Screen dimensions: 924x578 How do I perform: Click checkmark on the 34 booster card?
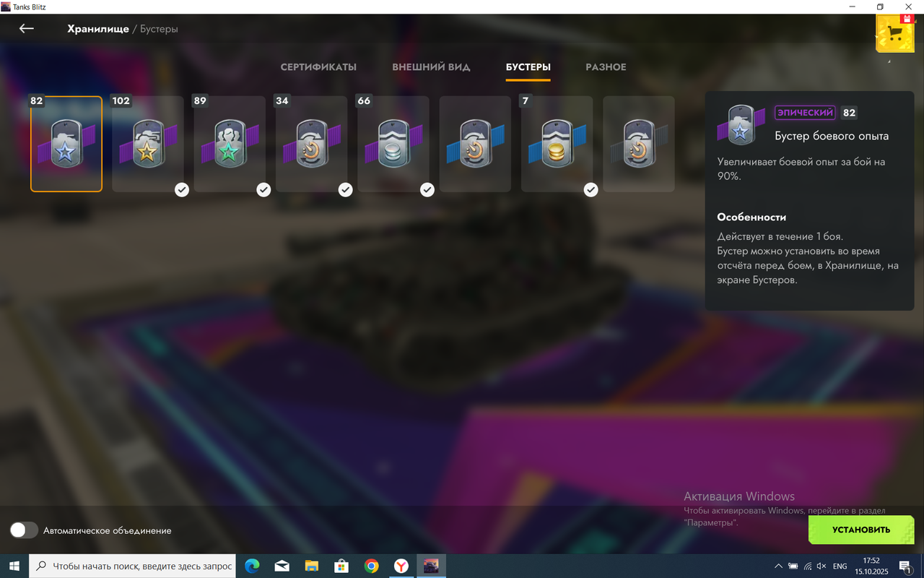(346, 189)
